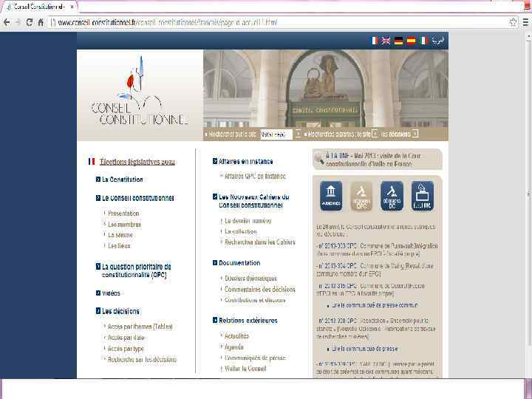Click the magnifier icon beside À la une
532x399 pixels.
tap(319, 159)
